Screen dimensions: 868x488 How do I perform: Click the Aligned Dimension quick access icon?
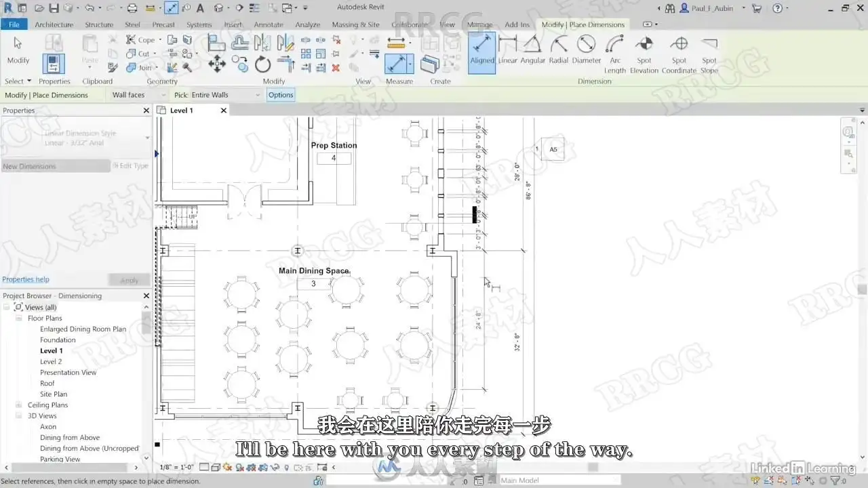[170, 8]
